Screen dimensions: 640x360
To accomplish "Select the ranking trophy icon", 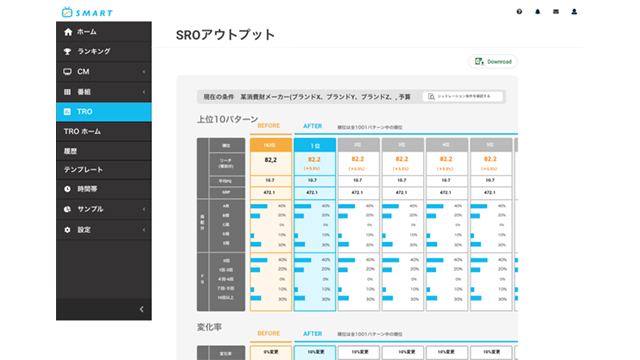I will click(x=68, y=51).
